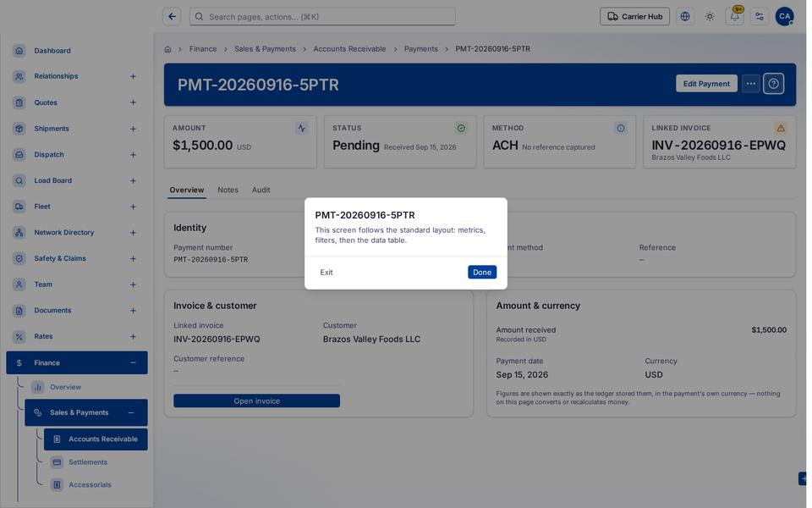Open the display settings sliders icon
This screenshot has width=812, height=508.
pos(760,17)
